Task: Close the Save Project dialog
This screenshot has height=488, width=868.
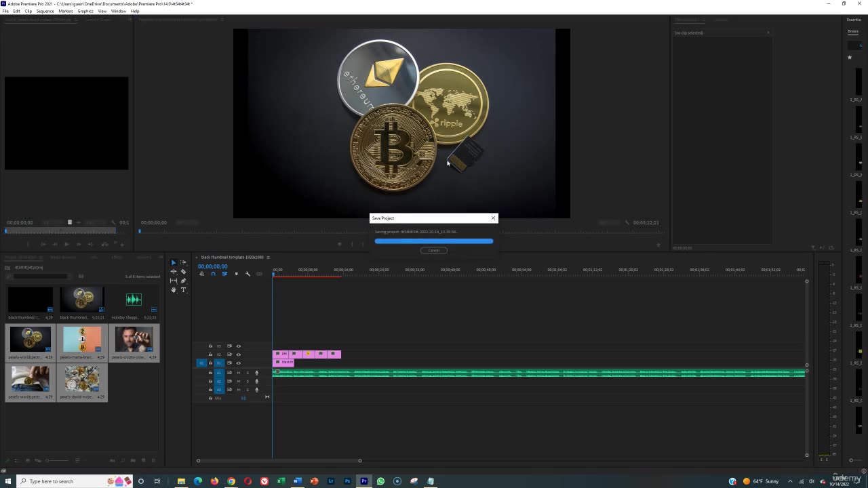Action: click(493, 218)
